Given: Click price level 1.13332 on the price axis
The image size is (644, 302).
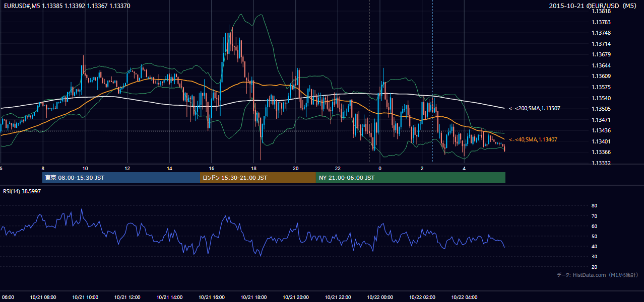Looking at the screenshot, I should [x=601, y=163].
